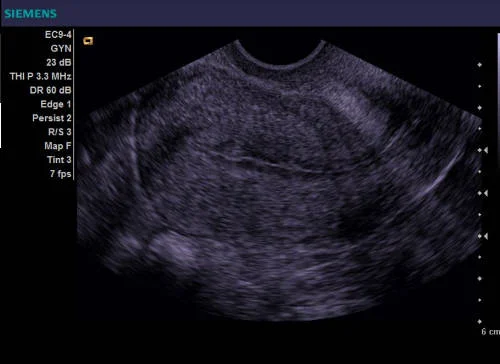Click the THI P 3.3 MHz frequency setting
500x364 pixels.
tap(40, 76)
